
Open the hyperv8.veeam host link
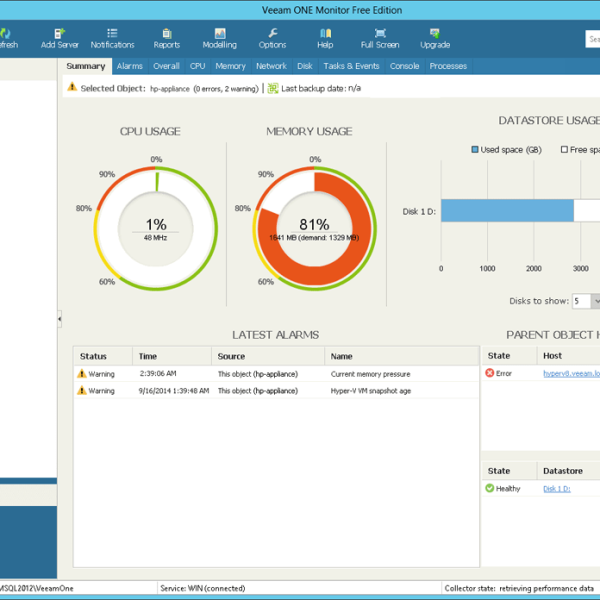pyautogui.click(x=571, y=373)
